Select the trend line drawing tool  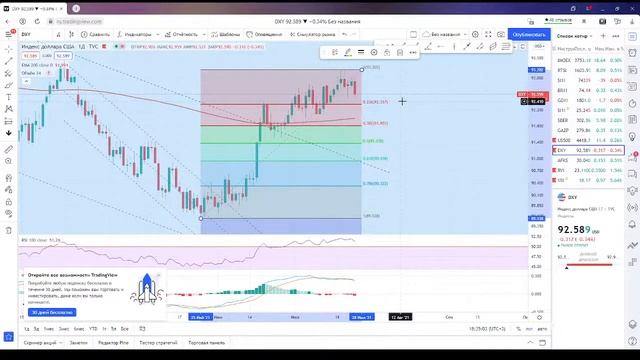[x=9, y=61]
